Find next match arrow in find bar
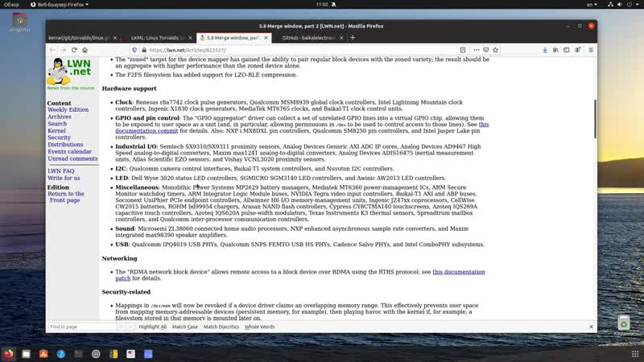 click(x=130, y=327)
